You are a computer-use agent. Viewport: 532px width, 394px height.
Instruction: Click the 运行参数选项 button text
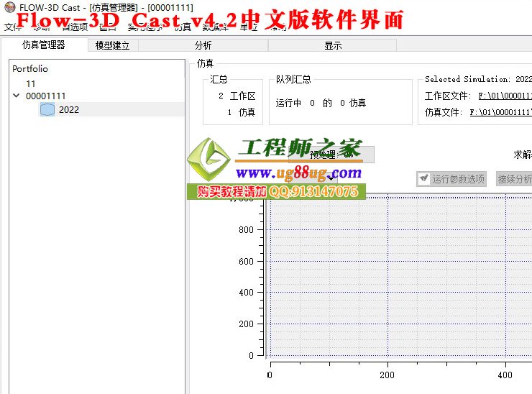458,179
